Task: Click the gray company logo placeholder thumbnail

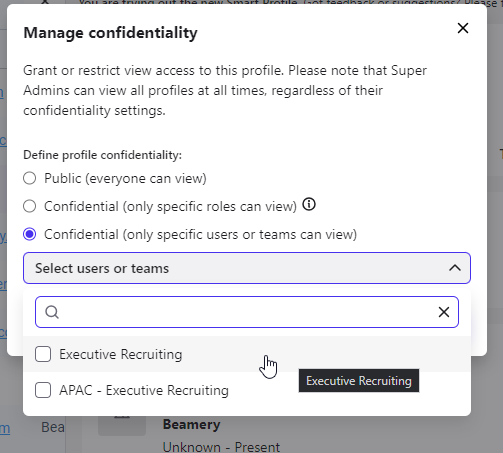Action: [122, 426]
